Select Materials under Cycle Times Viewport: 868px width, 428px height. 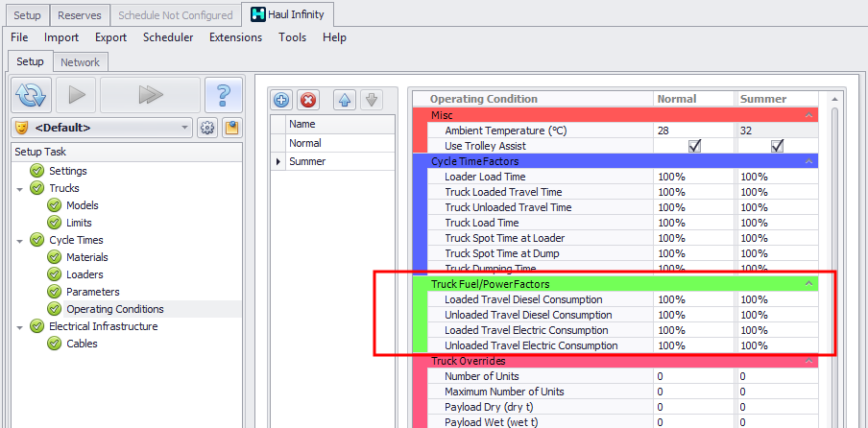87,257
